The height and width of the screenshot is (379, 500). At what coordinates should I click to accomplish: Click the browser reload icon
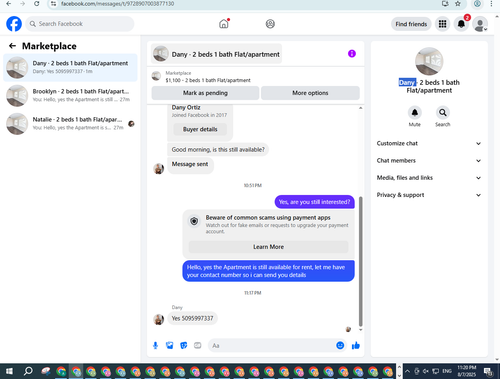click(x=37, y=4)
